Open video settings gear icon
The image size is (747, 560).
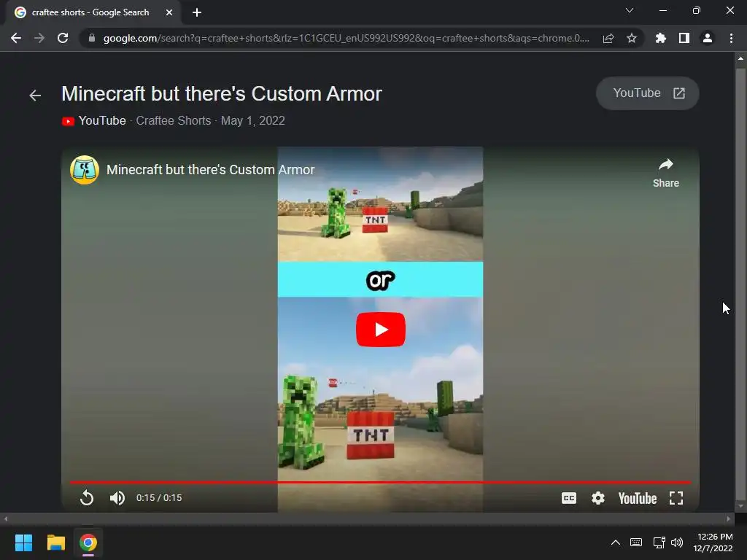click(598, 498)
